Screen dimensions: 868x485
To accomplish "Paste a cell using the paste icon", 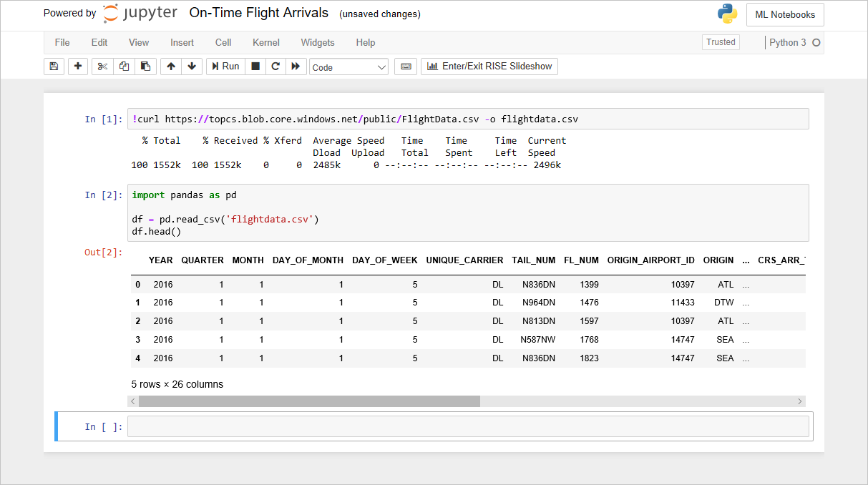I will (x=145, y=66).
